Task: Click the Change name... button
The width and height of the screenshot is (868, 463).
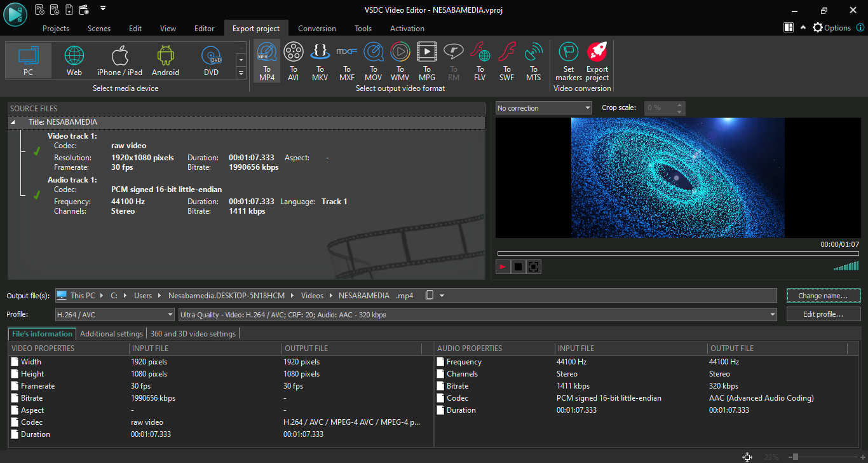Action: [x=823, y=296]
